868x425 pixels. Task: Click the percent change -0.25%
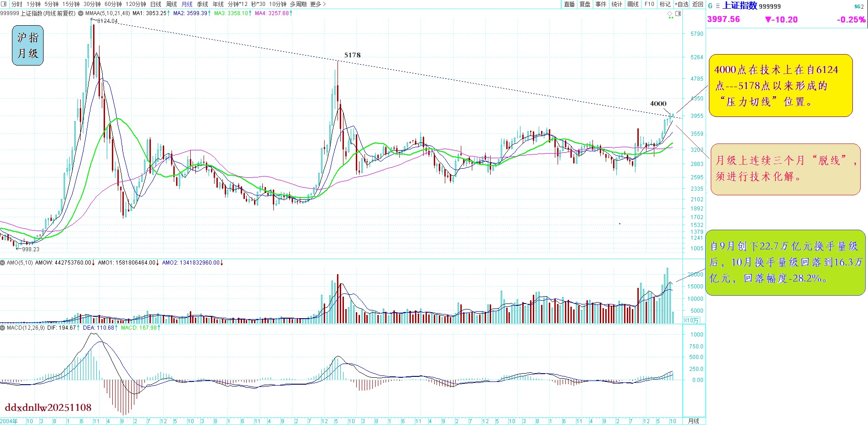(x=851, y=20)
